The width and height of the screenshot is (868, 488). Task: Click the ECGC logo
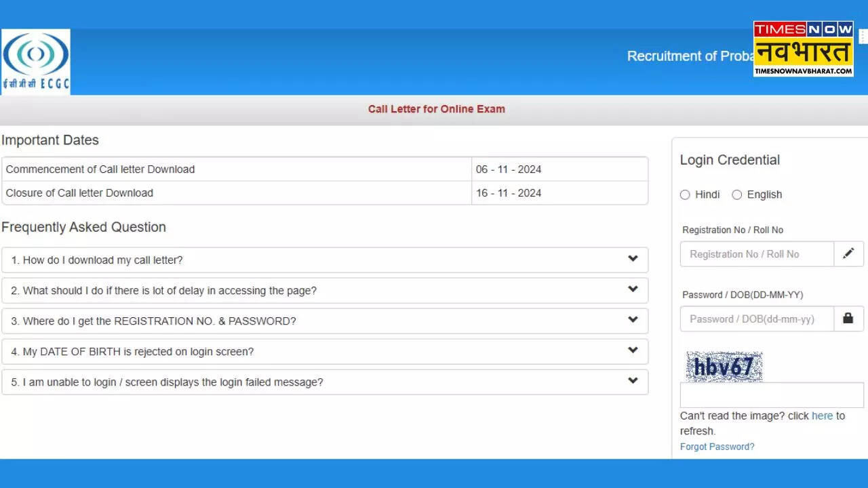click(x=36, y=61)
